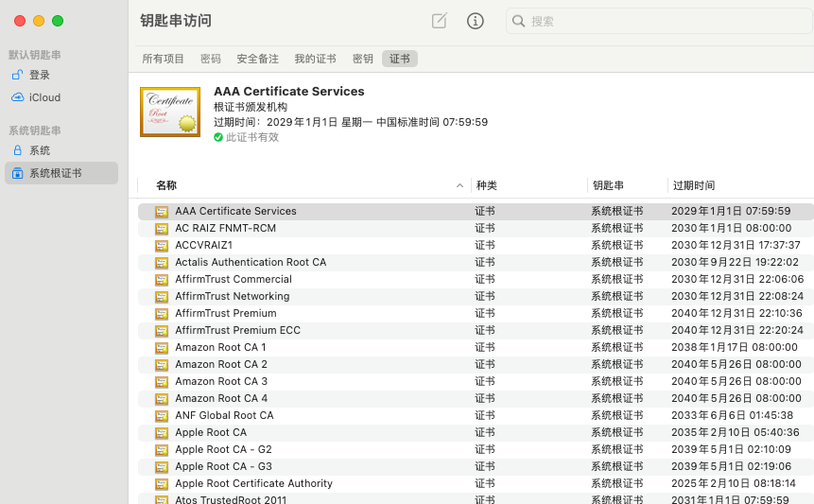Select the 系统根证书 keychain
This screenshot has height=504, width=814.
[61, 173]
